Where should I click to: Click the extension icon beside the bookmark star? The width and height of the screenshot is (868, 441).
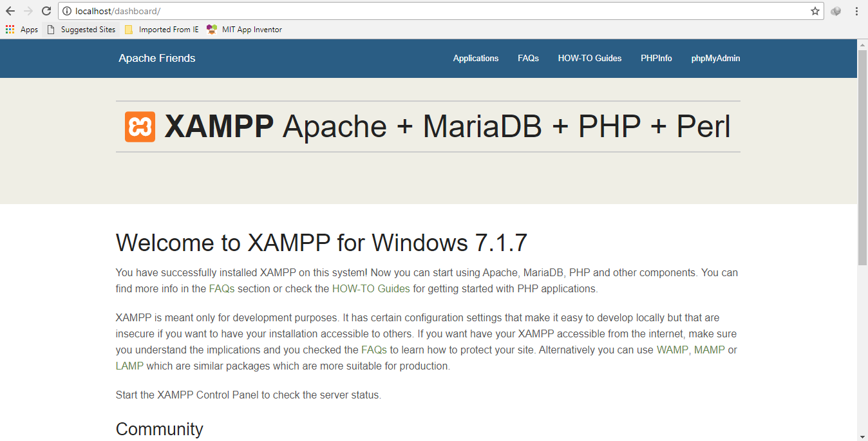click(x=836, y=11)
